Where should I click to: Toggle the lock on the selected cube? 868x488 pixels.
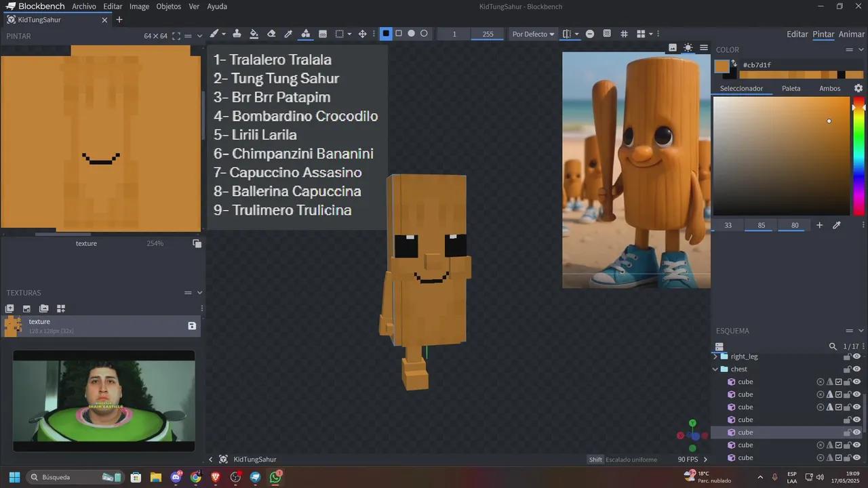tap(847, 432)
